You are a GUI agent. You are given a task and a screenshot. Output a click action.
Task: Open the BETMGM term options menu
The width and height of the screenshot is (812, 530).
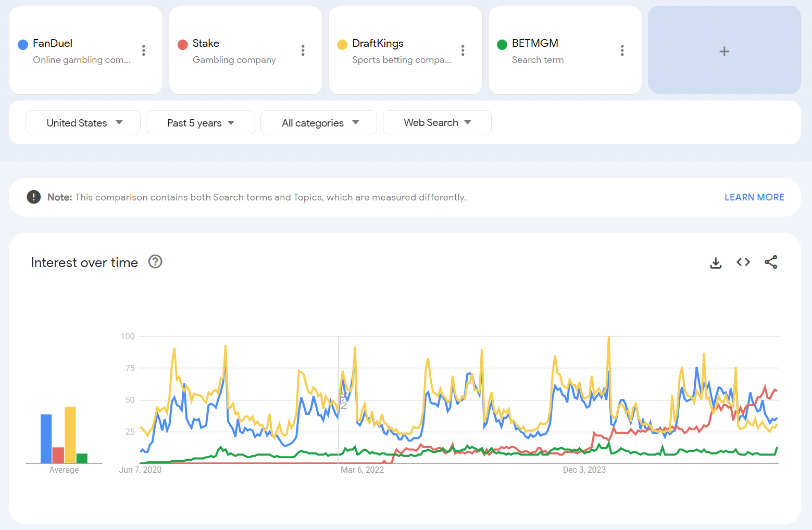622,51
